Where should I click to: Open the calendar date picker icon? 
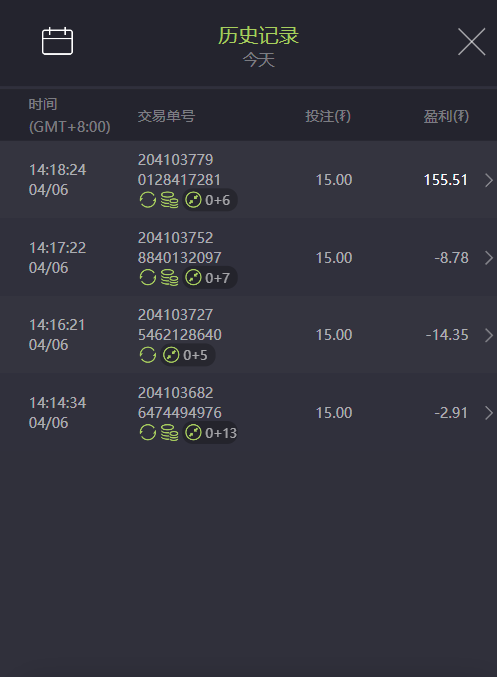pos(57,41)
